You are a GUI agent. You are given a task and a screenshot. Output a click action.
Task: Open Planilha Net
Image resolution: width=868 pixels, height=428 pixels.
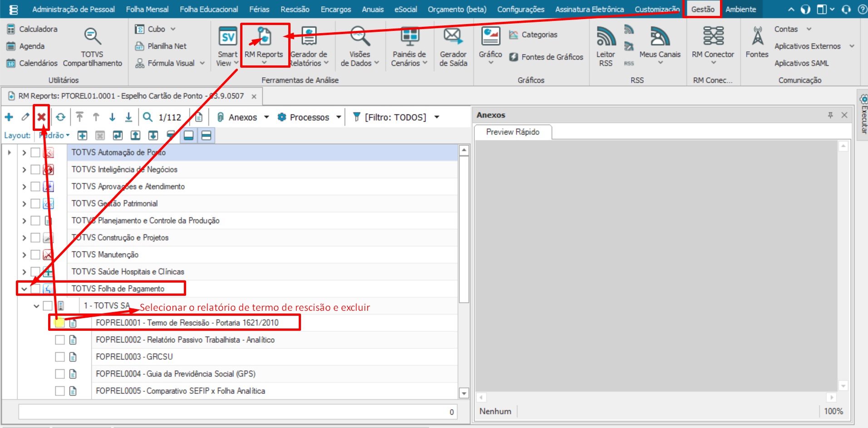pyautogui.click(x=161, y=46)
